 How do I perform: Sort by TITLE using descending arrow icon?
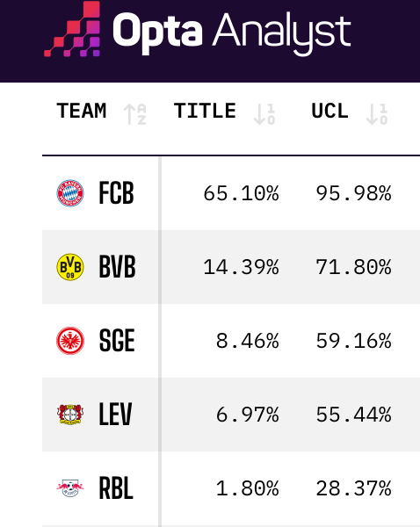click(264, 114)
